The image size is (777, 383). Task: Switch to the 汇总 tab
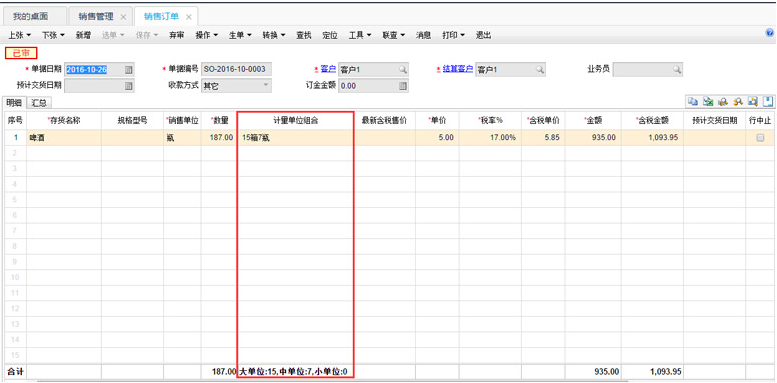coord(39,103)
